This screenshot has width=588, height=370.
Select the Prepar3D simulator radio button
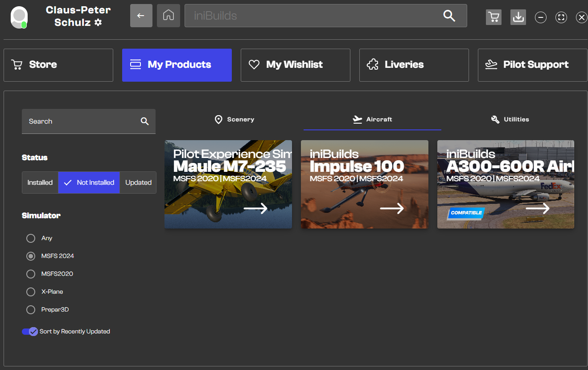click(x=31, y=309)
